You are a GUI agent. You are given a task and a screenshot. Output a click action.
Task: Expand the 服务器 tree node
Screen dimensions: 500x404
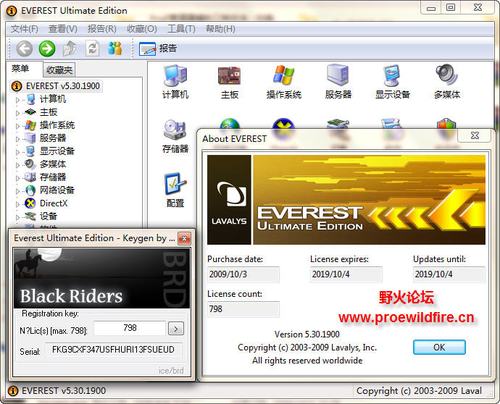(18, 138)
